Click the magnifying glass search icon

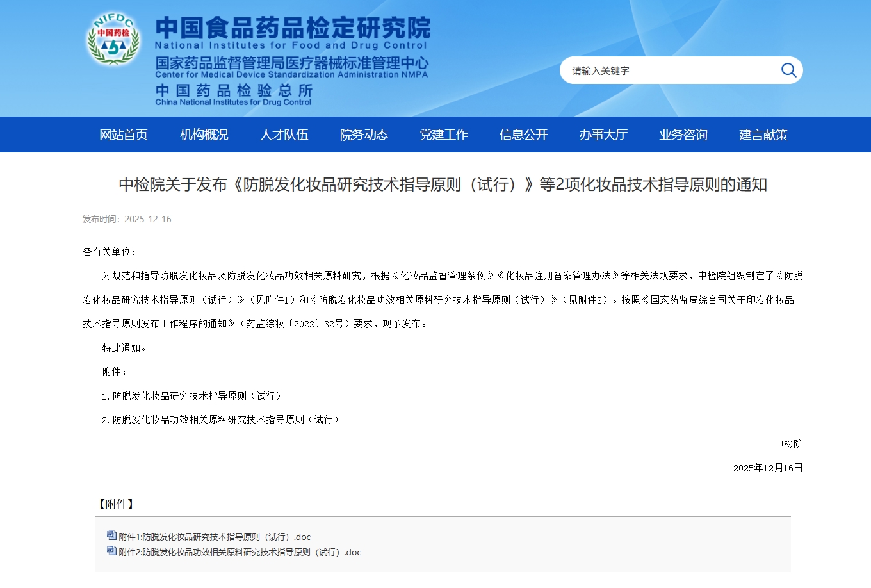788,70
